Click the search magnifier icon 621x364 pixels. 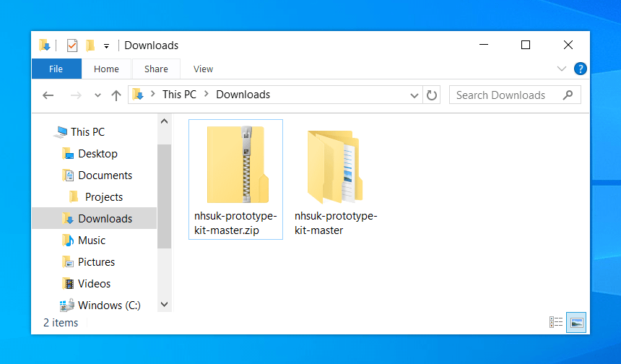pos(568,95)
